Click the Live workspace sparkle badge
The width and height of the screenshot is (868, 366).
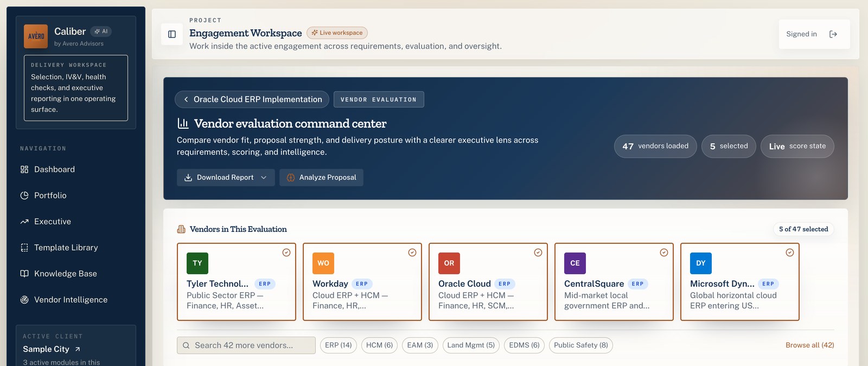point(337,33)
